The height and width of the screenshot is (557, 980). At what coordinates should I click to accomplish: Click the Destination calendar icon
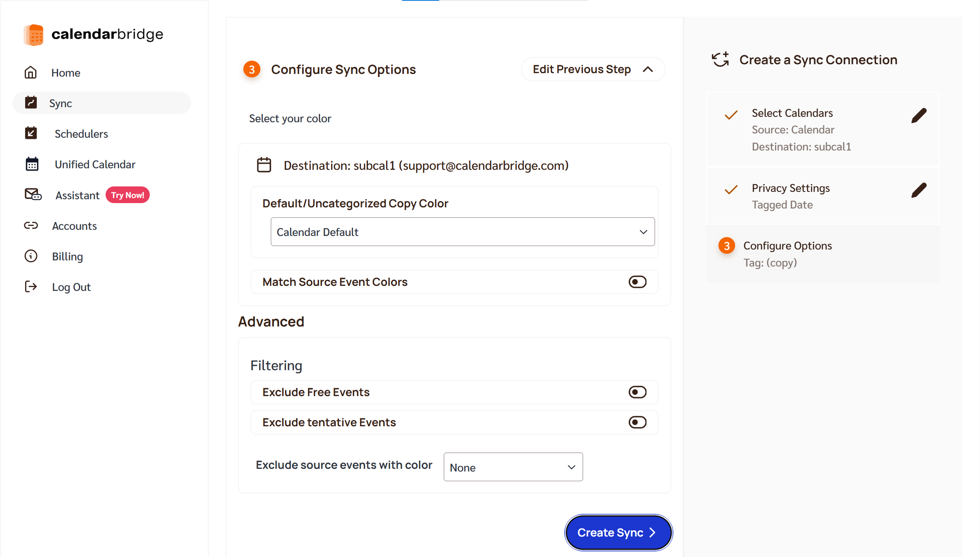tap(264, 165)
